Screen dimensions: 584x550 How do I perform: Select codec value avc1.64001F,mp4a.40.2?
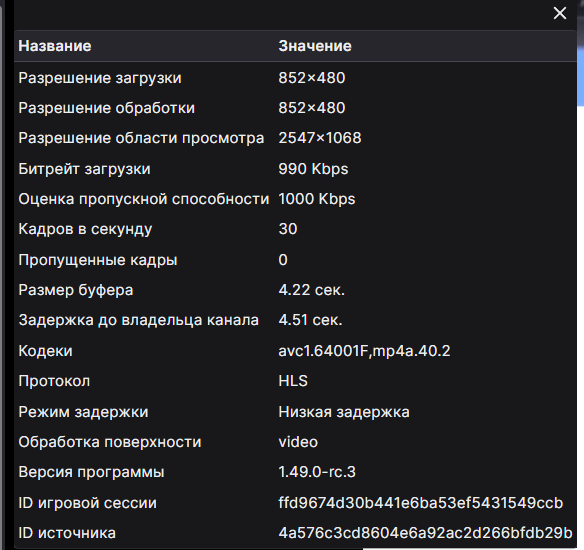click(x=364, y=351)
